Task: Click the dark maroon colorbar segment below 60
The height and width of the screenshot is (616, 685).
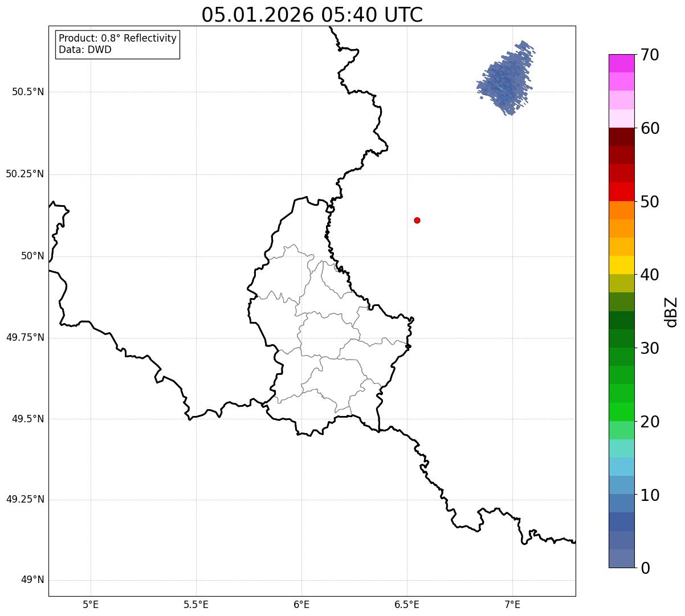Action: click(621, 137)
